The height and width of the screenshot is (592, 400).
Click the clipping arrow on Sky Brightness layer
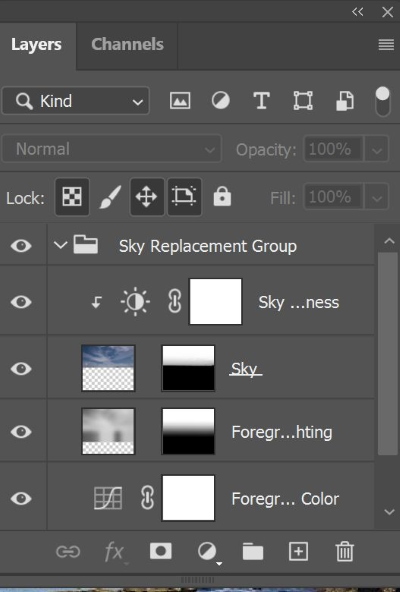97,302
